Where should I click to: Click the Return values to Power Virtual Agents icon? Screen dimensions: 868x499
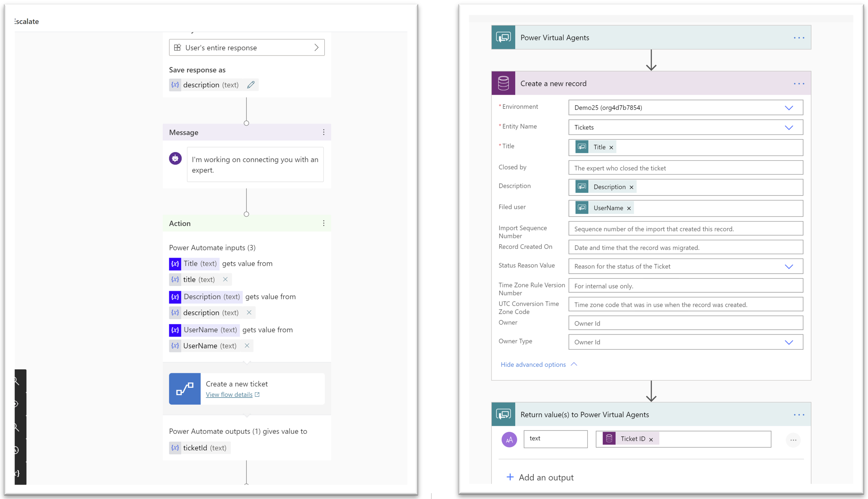tap(503, 414)
